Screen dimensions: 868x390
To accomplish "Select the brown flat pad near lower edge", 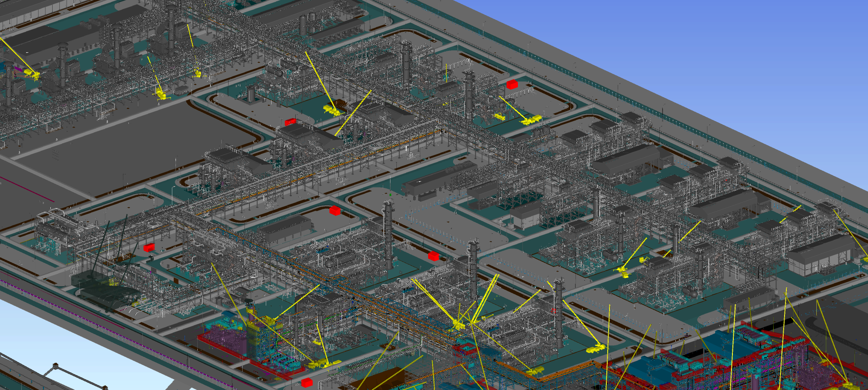I will (380, 380).
